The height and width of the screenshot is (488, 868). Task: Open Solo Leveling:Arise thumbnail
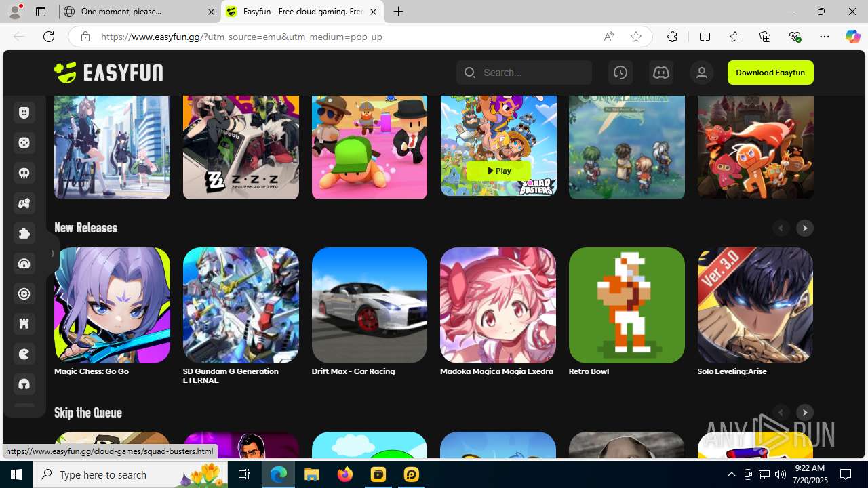click(755, 305)
